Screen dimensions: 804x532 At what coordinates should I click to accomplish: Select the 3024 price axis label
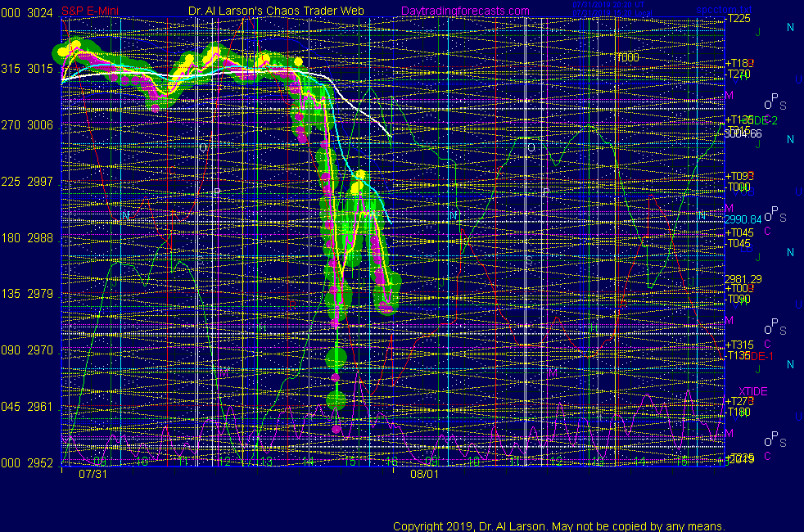click(x=40, y=13)
